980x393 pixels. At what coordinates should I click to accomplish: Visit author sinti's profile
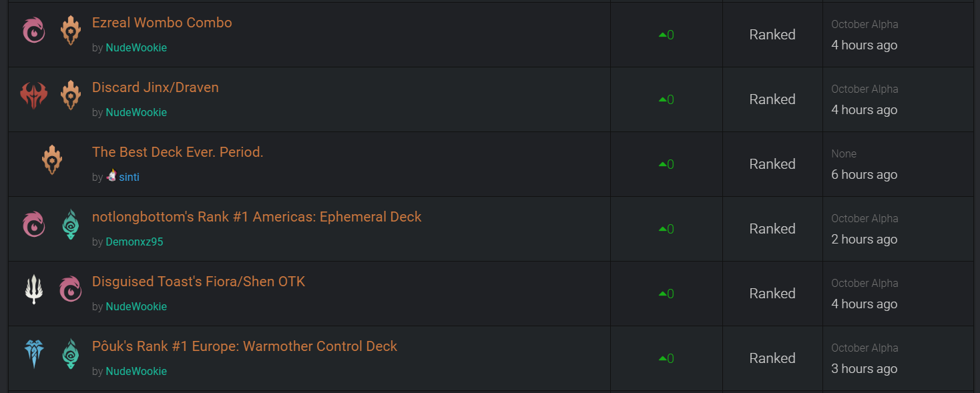pos(129,177)
